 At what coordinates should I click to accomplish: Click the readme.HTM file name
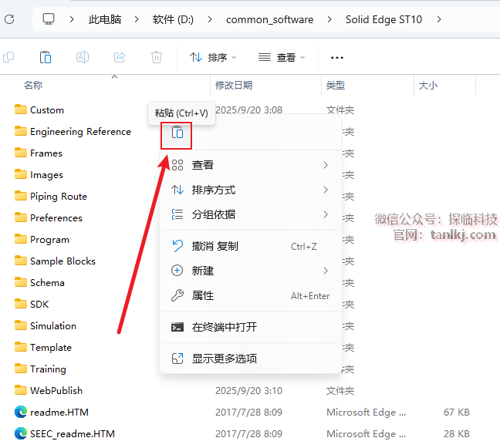59,412
